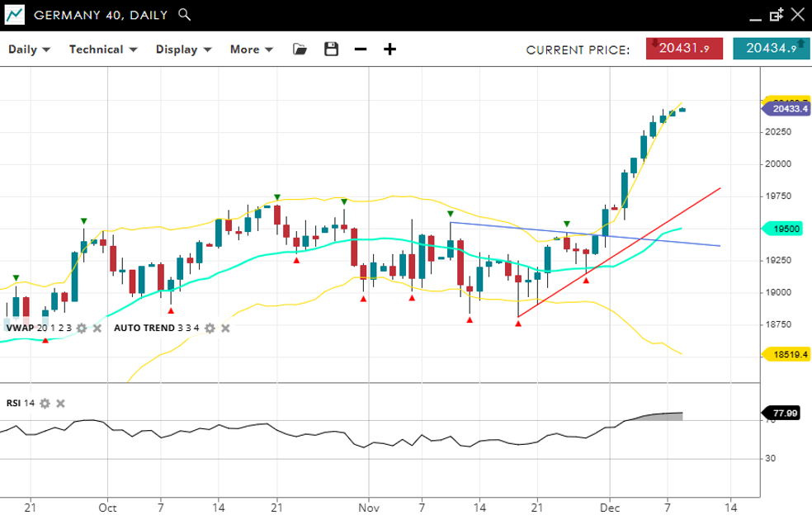Detach chart into a new window
The height and width of the screenshot is (520, 812).
(x=777, y=15)
